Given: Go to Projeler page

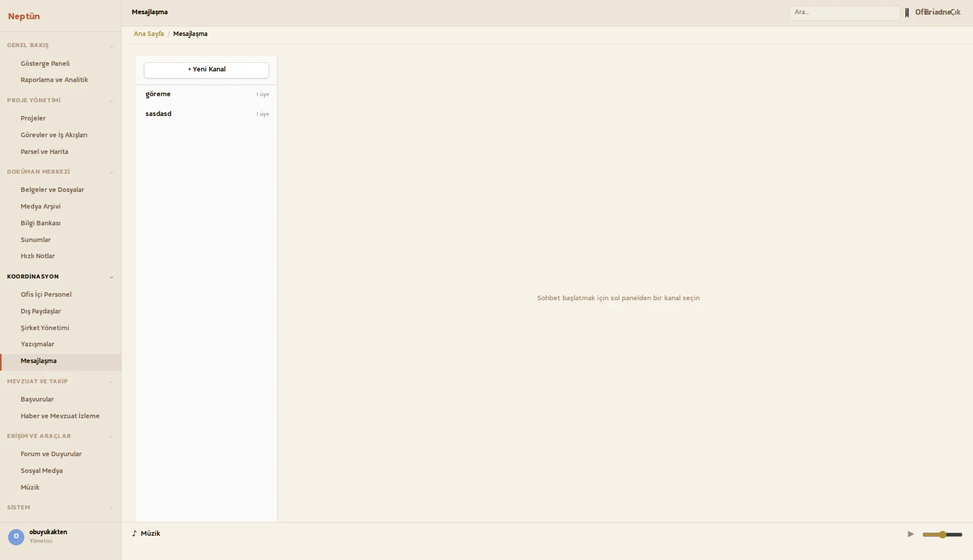Looking at the screenshot, I should [61, 118].
